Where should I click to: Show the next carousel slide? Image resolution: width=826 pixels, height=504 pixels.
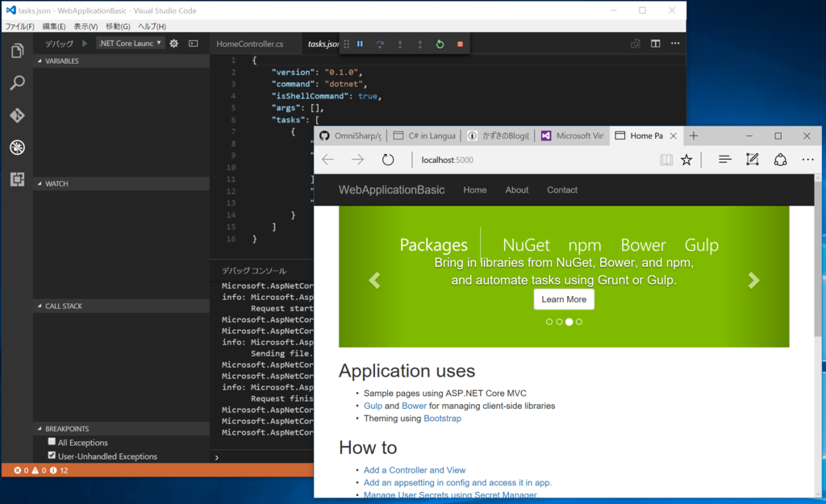[x=754, y=281]
